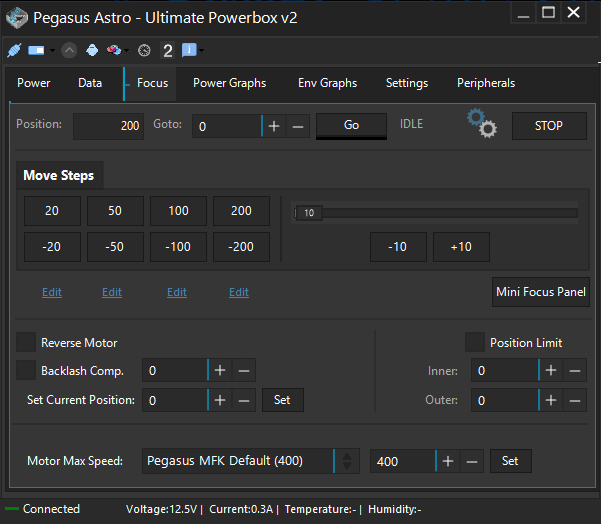
Task: Click the blue info speech-bubble icon
Action: (189, 50)
